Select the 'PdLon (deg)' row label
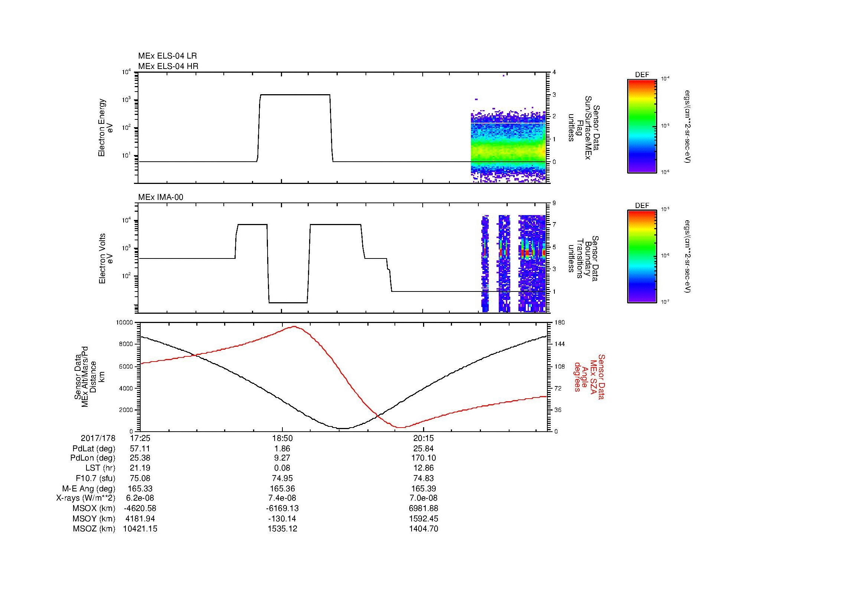The width and height of the screenshot is (868, 613). pos(93,458)
